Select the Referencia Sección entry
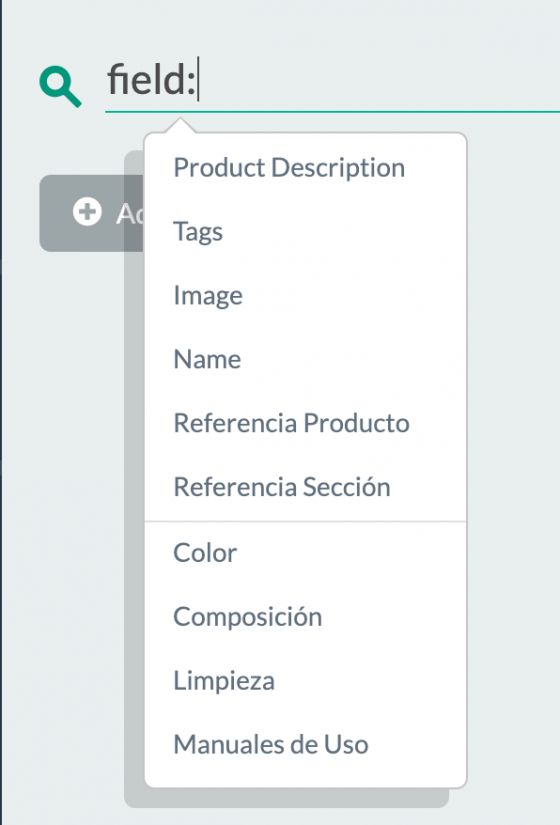 pyautogui.click(x=282, y=487)
